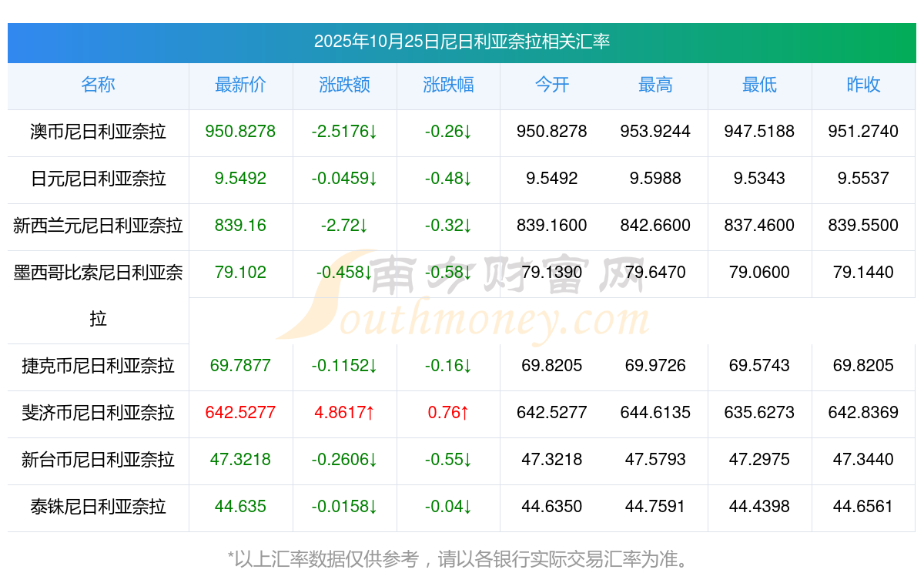Click the high value 9.5988
The height and width of the screenshot is (583, 924).
[655, 179]
